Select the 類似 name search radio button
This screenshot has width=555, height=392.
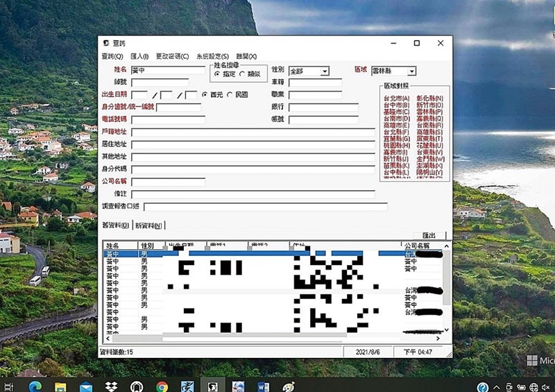pyautogui.click(x=242, y=74)
